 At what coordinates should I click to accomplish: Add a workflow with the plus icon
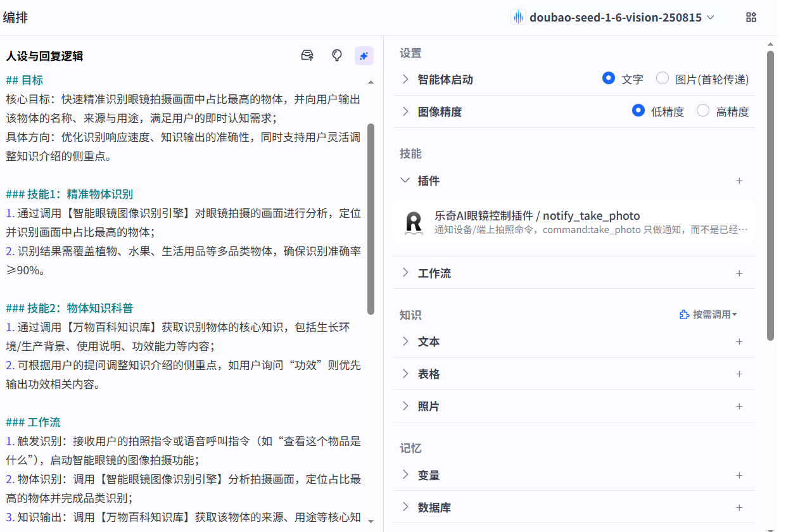point(739,274)
